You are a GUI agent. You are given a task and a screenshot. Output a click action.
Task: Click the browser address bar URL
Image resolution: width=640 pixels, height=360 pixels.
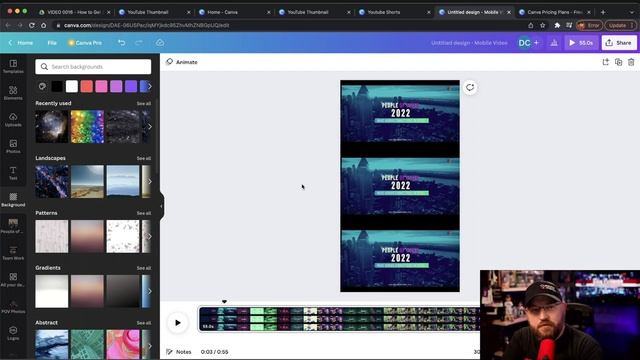[x=147, y=25]
